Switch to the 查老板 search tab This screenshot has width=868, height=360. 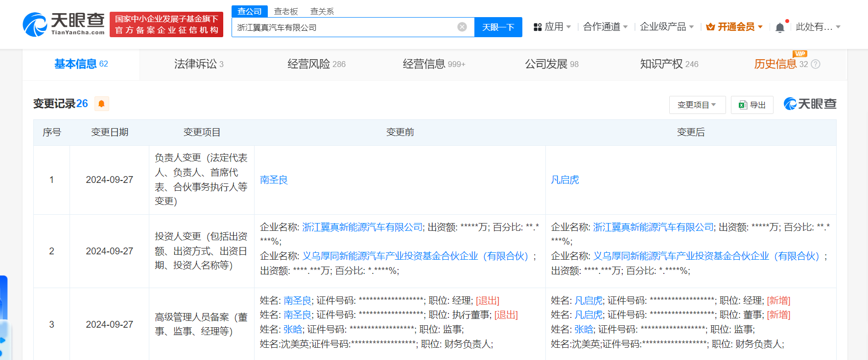coord(286,11)
